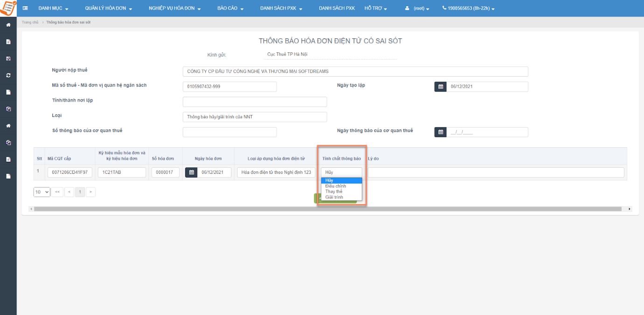Click calendar icon in Ngày hóa đơn column
The image size is (644, 315).
[191, 172]
